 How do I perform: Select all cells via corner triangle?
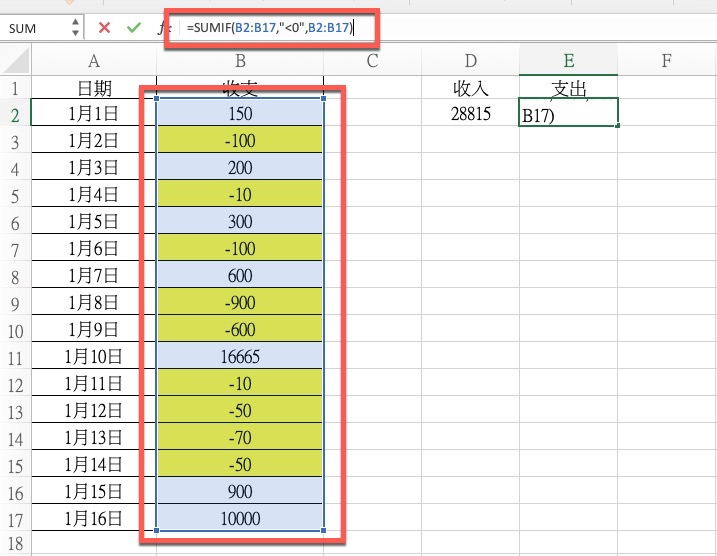16,60
